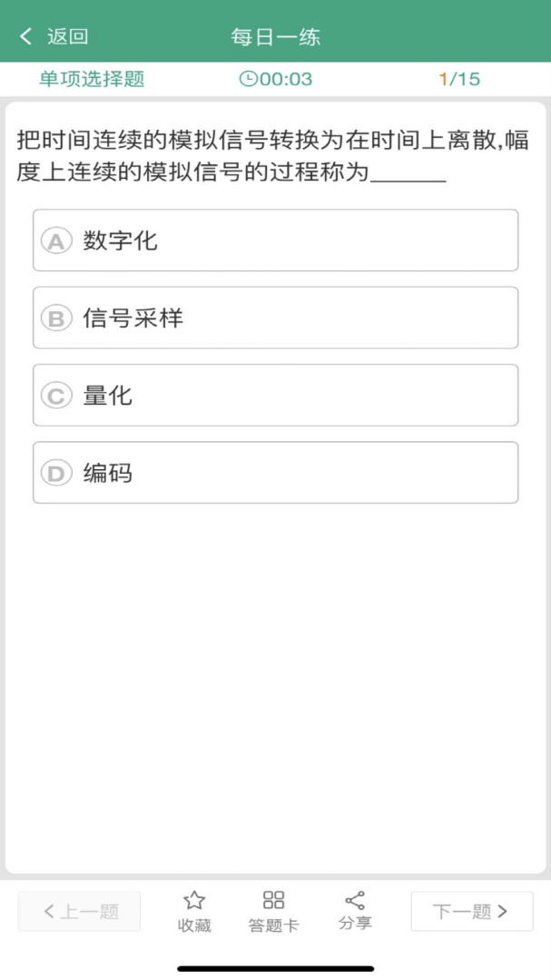The height and width of the screenshot is (980, 551).
Task: Choose option 量化 as your answer
Action: (275, 397)
